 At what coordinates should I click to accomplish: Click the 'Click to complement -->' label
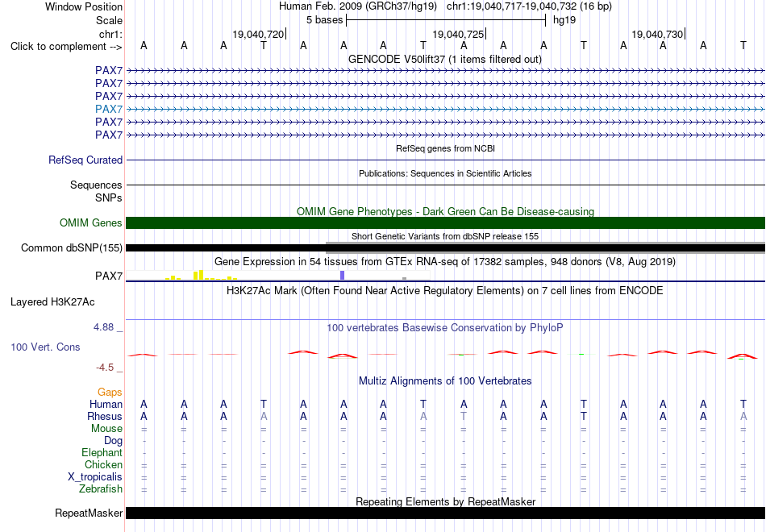pos(66,47)
